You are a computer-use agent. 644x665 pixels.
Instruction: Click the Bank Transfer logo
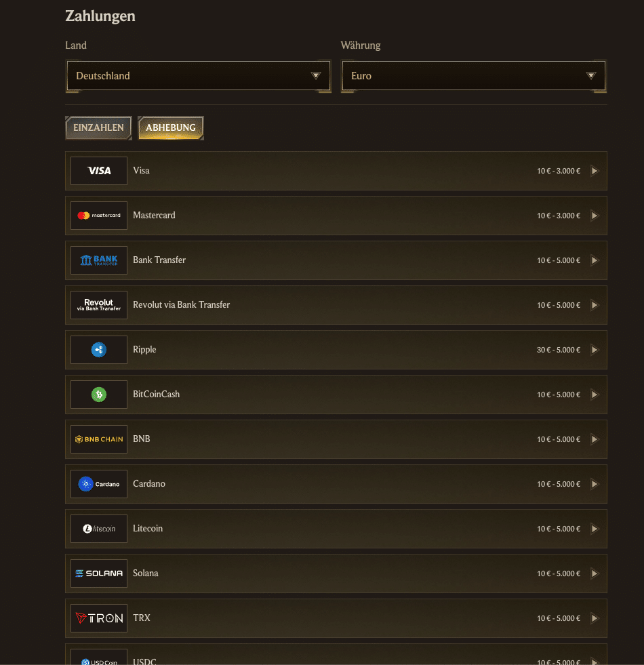(x=98, y=260)
